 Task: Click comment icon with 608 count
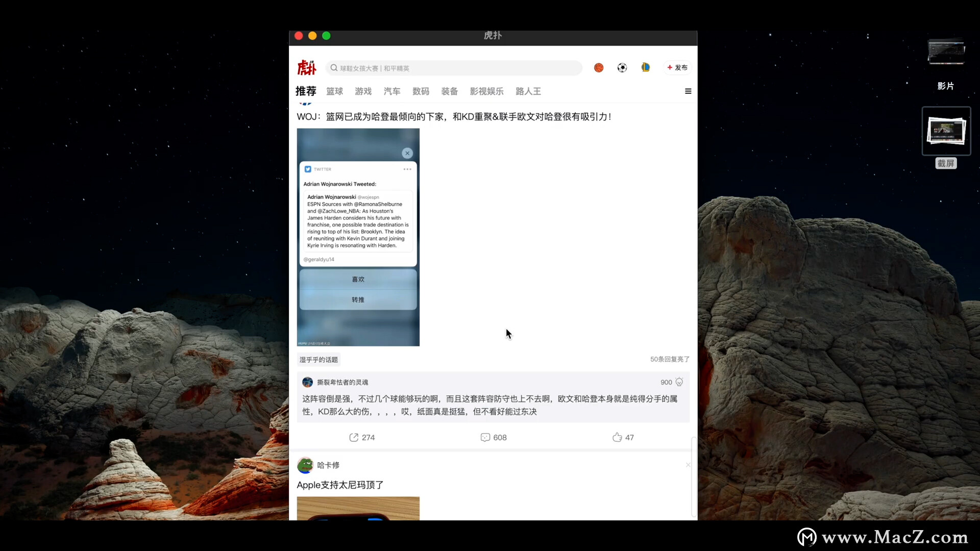point(485,437)
